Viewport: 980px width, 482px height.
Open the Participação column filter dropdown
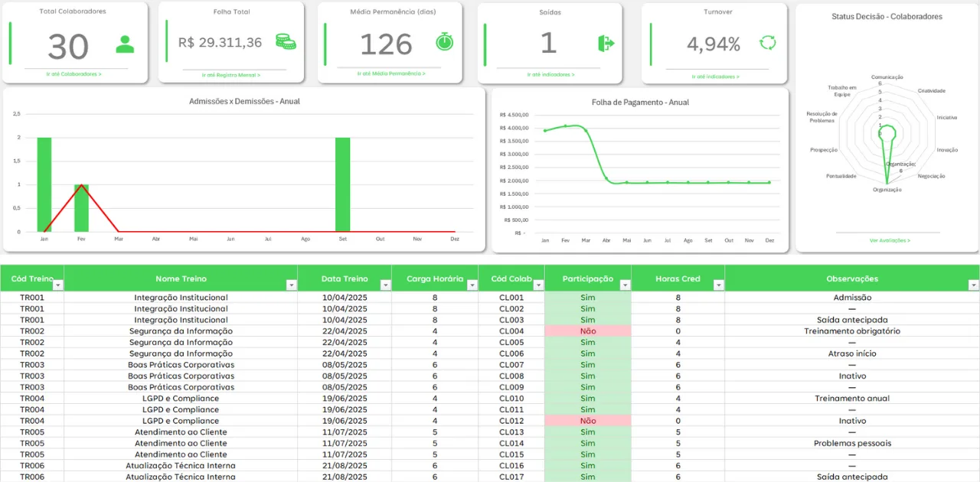pos(626,285)
